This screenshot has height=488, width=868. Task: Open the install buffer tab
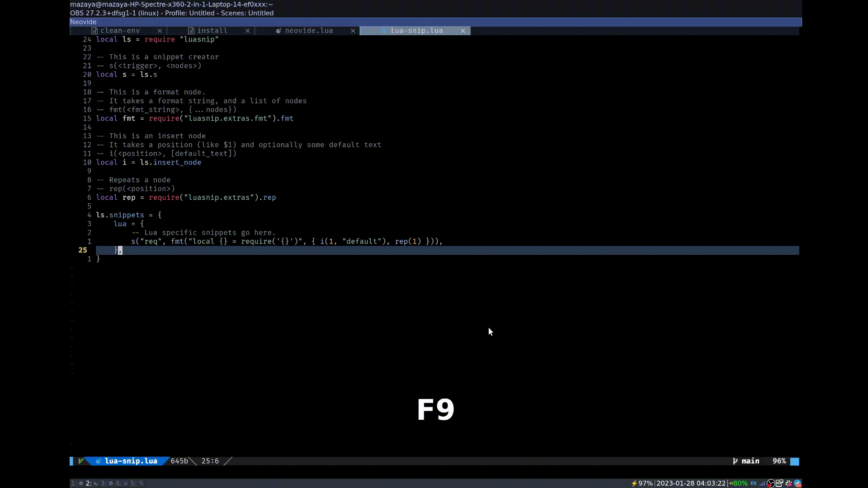(212, 31)
